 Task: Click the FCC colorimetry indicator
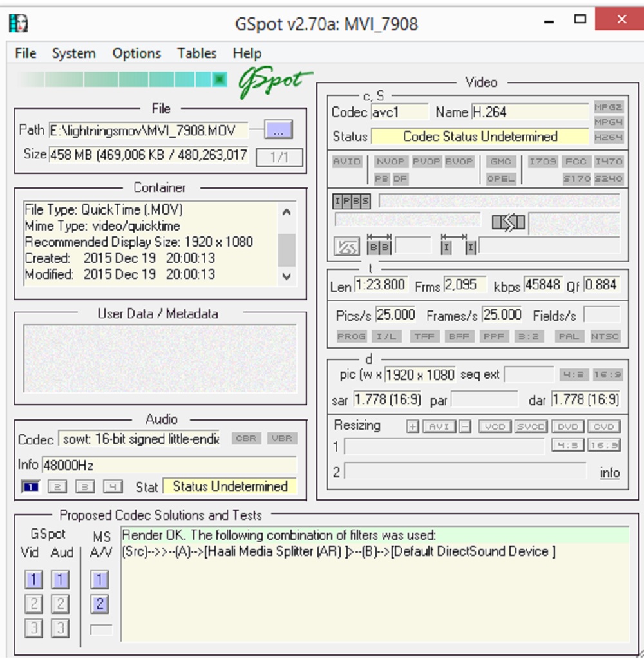pos(576,162)
